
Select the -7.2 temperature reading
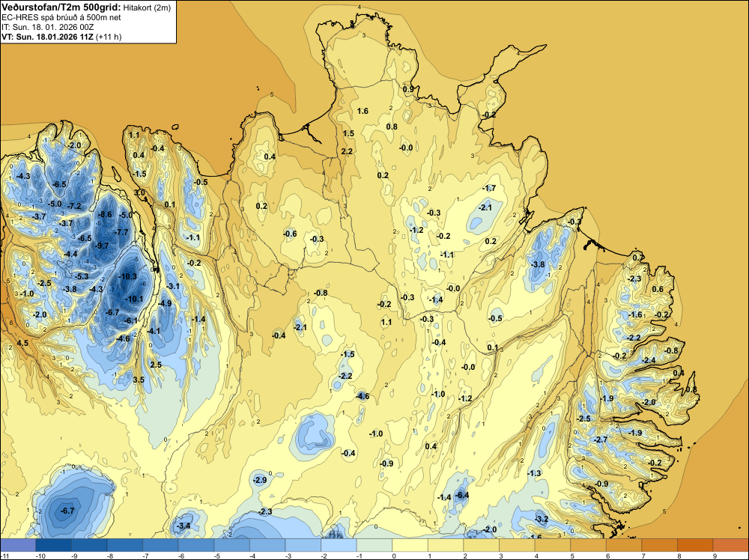pos(74,206)
